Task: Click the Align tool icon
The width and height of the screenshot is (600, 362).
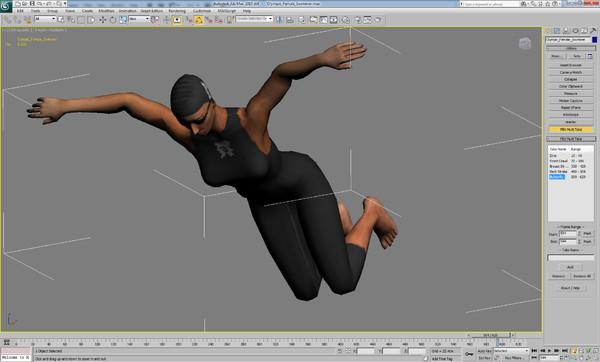Action: [x=290, y=20]
